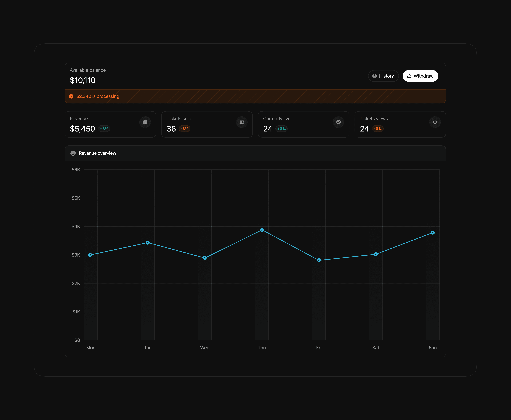This screenshot has height=420, width=511.
Task: Click the -8% badge next to Tickets sold
Action: [184, 129]
